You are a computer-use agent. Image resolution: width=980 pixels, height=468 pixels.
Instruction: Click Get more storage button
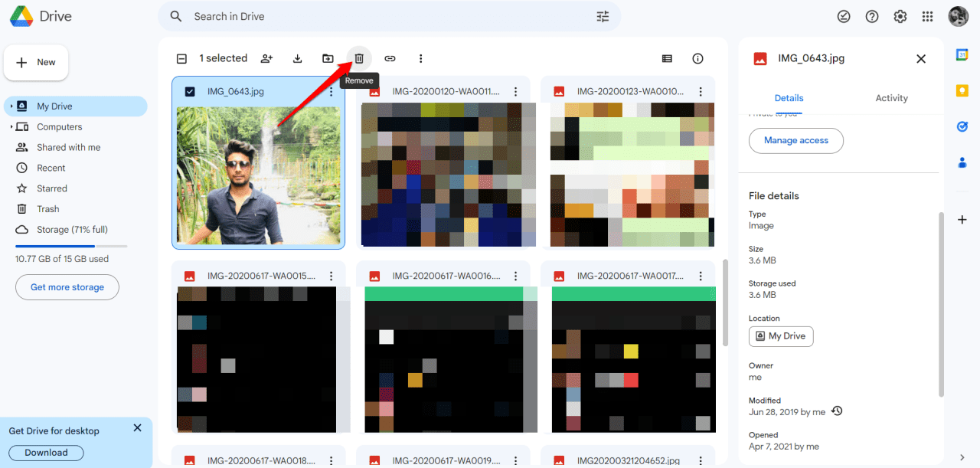[67, 287]
